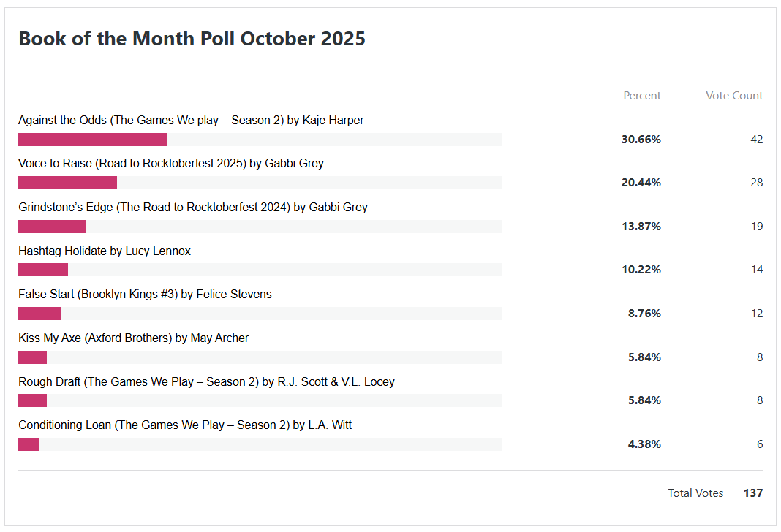Click the Percent column header
781x532 pixels.
point(641,96)
